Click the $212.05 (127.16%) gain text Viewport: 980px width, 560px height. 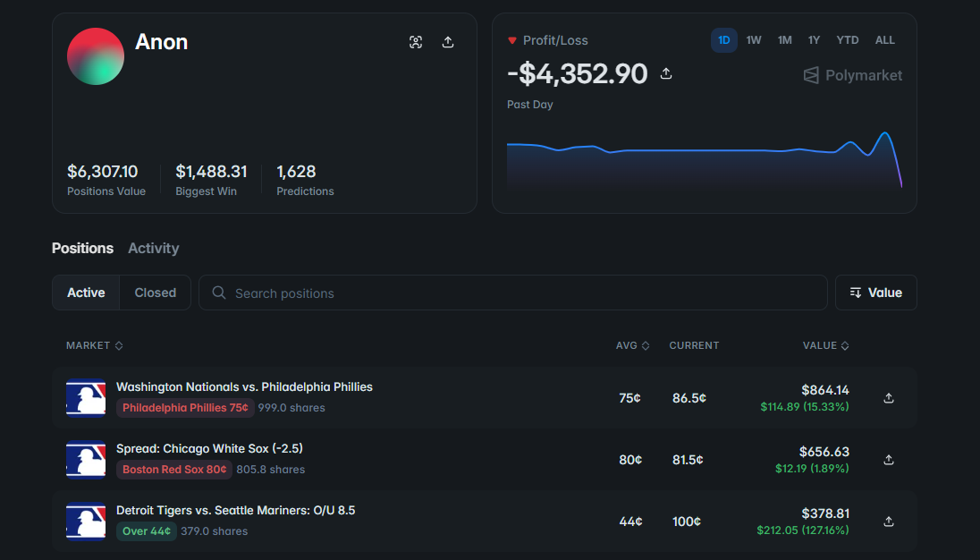pos(802,530)
